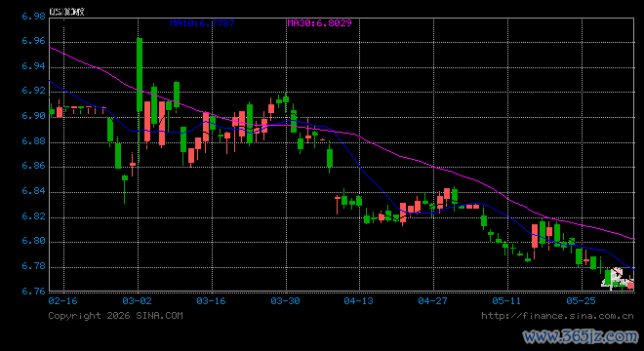644x351 pixels.
Task: Select the 6.76 price axis label
Action: pos(34,292)
